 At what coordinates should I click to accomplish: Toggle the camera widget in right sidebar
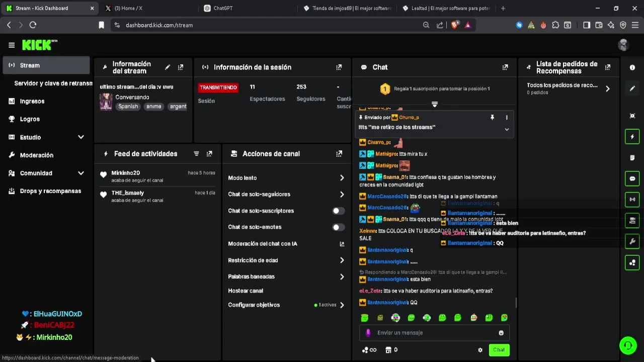click(x=632, y=221)
